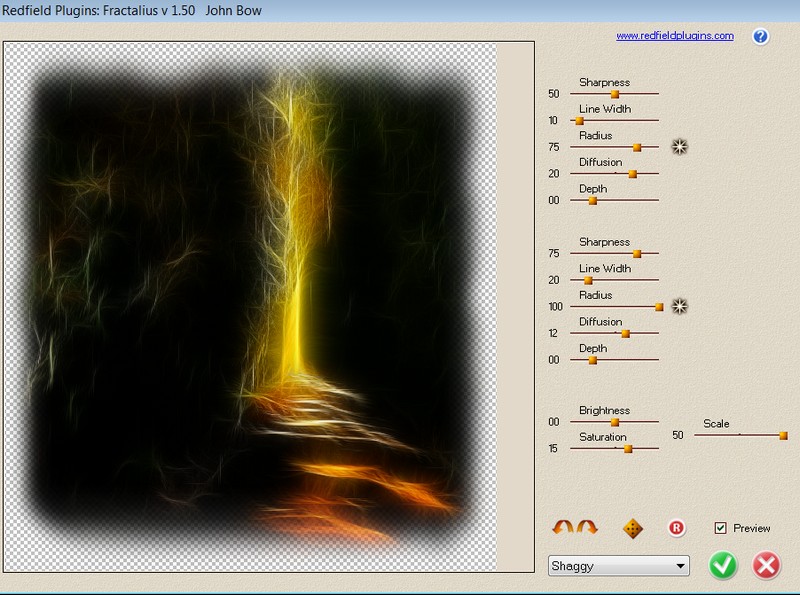Click the second Sharpness slider handle at 75

point(637,254)
